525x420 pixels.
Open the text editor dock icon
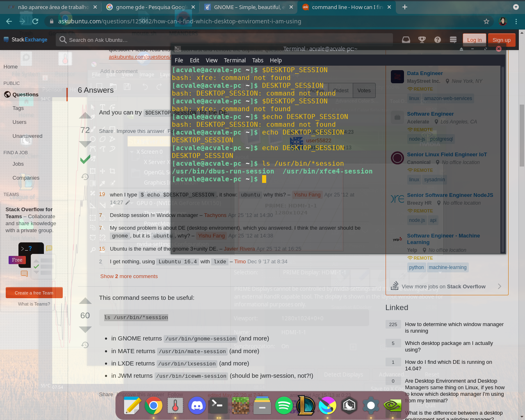coord(132,406)
